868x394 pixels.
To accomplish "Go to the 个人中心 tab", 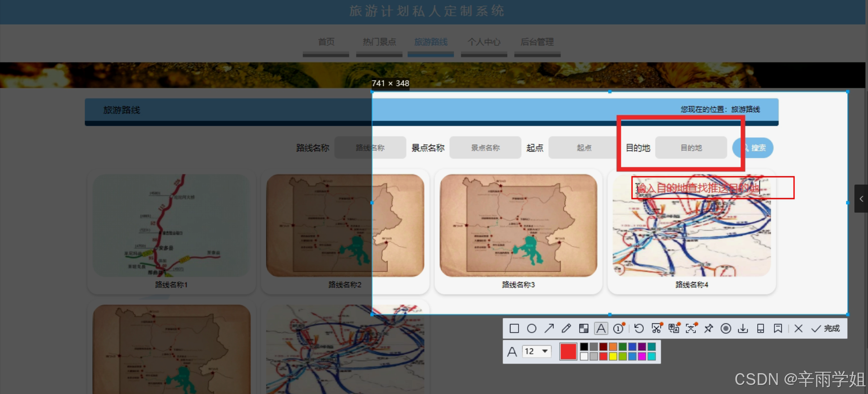I will [x=484, y=42].
